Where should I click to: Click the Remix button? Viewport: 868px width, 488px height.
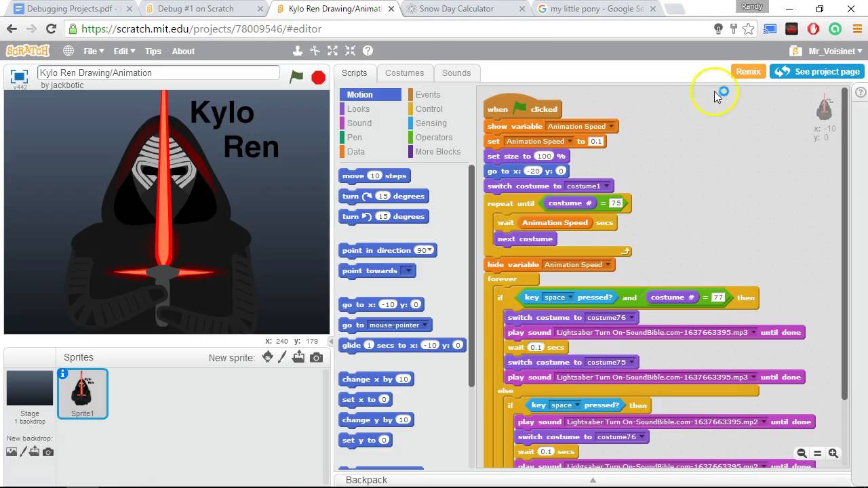[748, 71]
